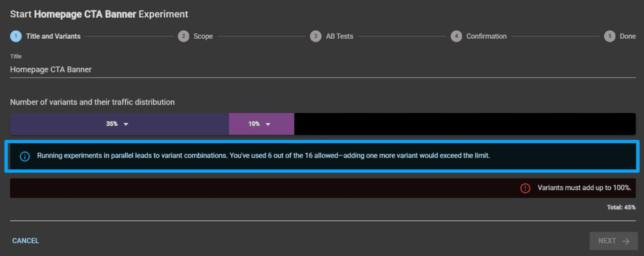Image resolution: width=644 pixels, height=256 pixels.
Task: Click the 'Variants must add up to 100%.' message
Action: pos(584,188)
